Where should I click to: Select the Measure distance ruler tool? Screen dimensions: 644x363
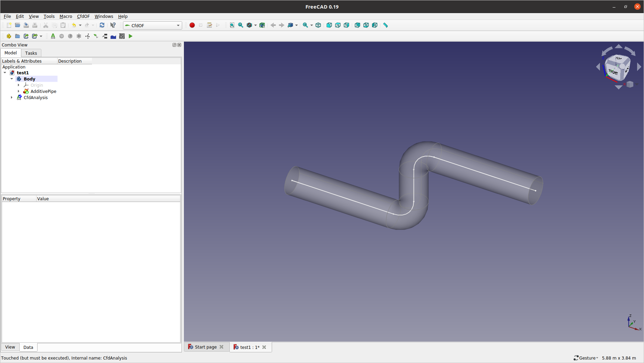pos(386,25)
